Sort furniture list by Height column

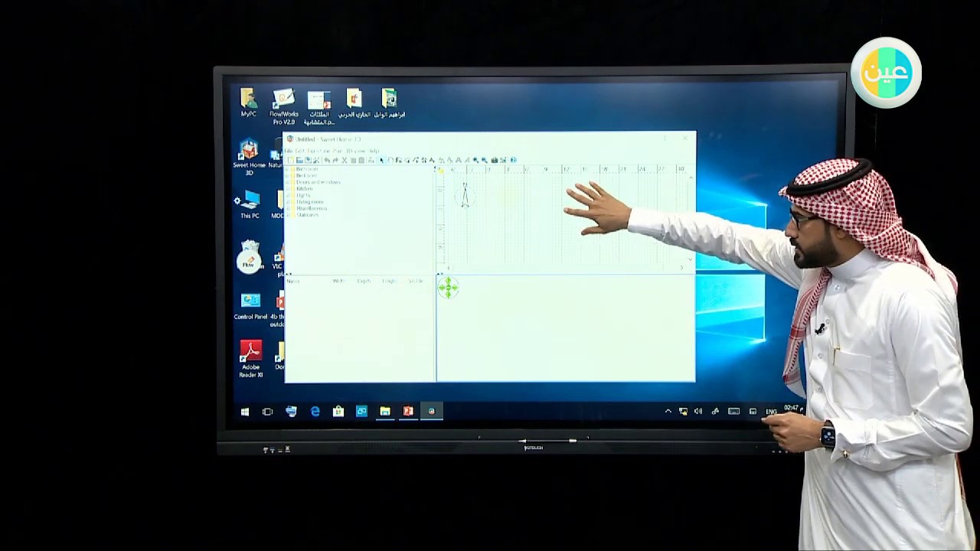(389, 281)
